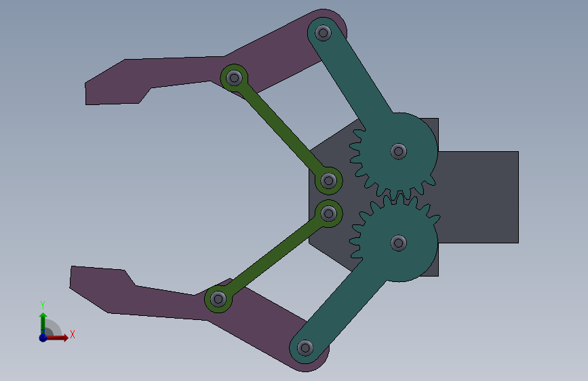Image resolution: width=588 pixels, height=381 pixels.
Task: Click the blue Z axis ball of triad
Action: pyautogui.click(x=43, y=338)
